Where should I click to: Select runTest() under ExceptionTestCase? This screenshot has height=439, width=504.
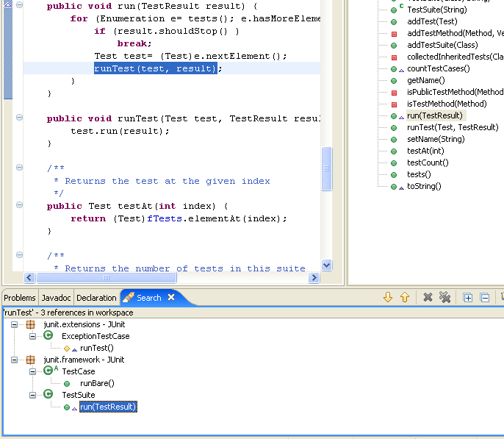(x=97, y=348)
